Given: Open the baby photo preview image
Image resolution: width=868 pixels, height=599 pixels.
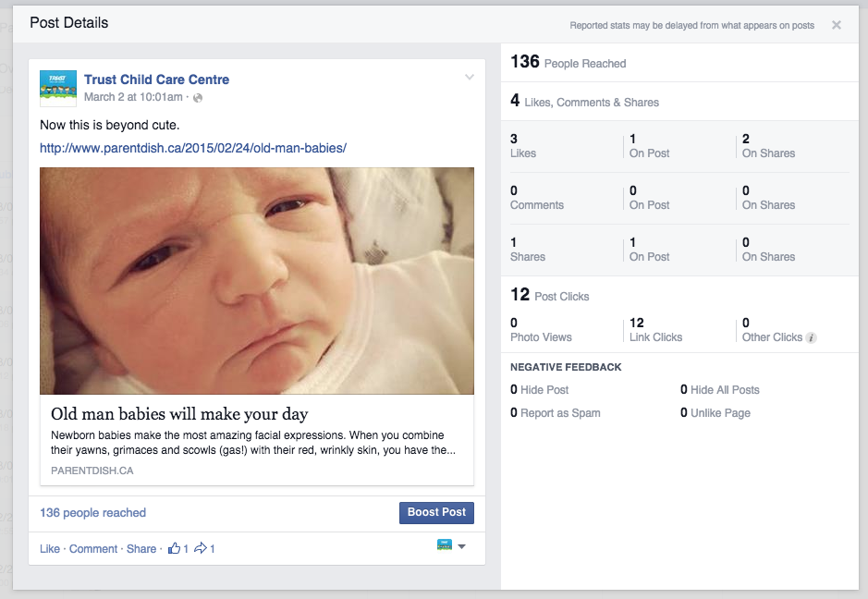Looking at the screenshot, I should [257, 281].
